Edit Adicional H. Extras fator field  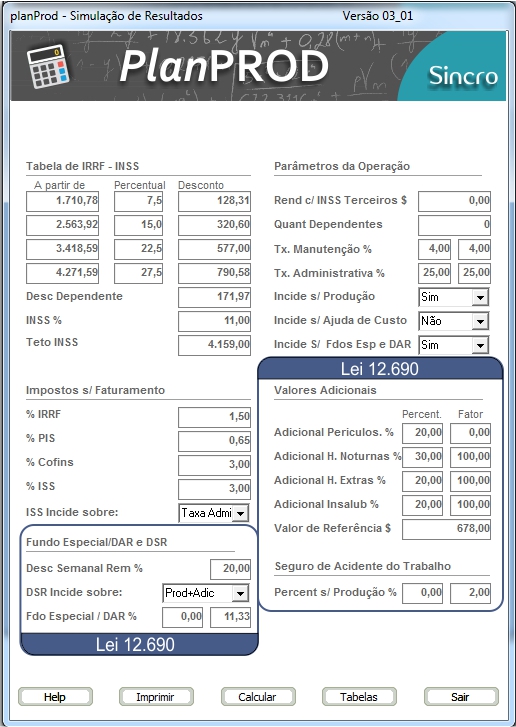coord(471,481)
